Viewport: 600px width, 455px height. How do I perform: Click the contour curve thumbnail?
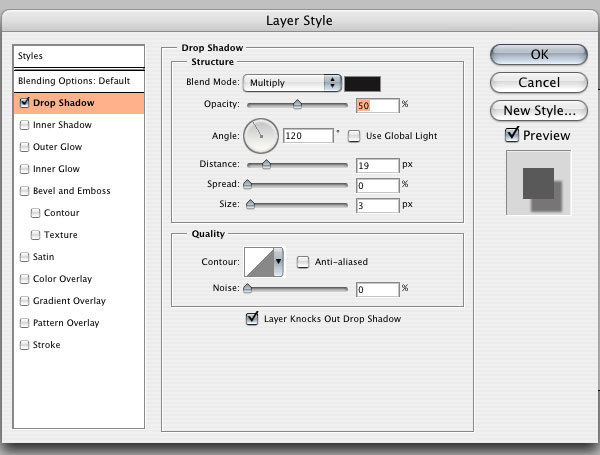pos(259,262)
